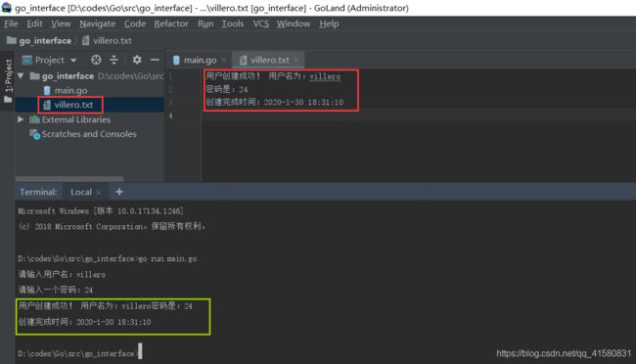Click the '请输入用户名: villero' terminal line
The height and width of the screenshot is (364, 636).
(x=62, y=275)
